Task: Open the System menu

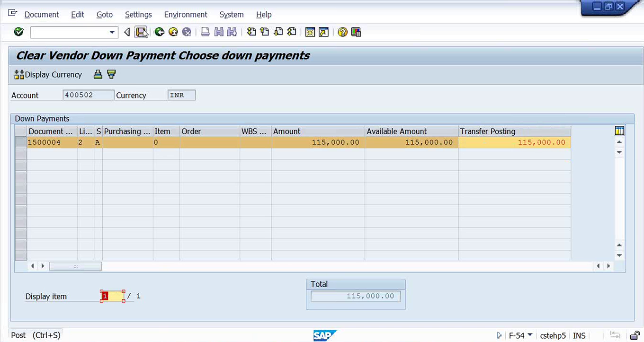Action: [232, 15]
